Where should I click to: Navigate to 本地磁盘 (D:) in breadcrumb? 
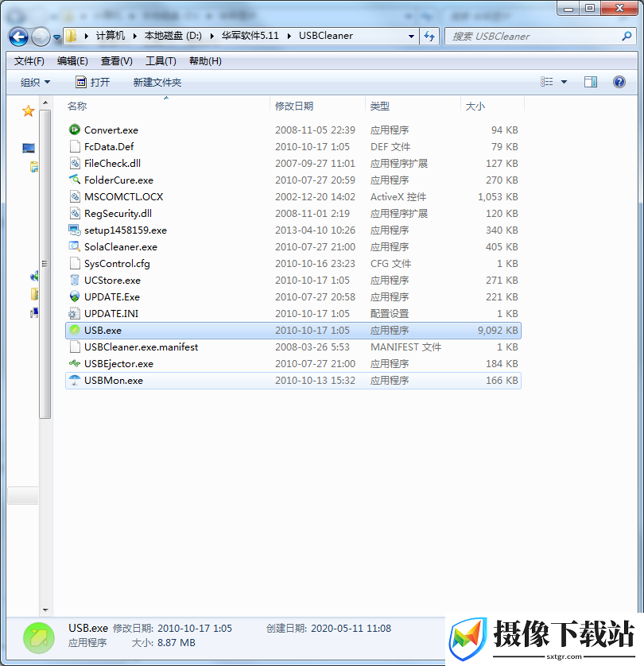point(173,36)
